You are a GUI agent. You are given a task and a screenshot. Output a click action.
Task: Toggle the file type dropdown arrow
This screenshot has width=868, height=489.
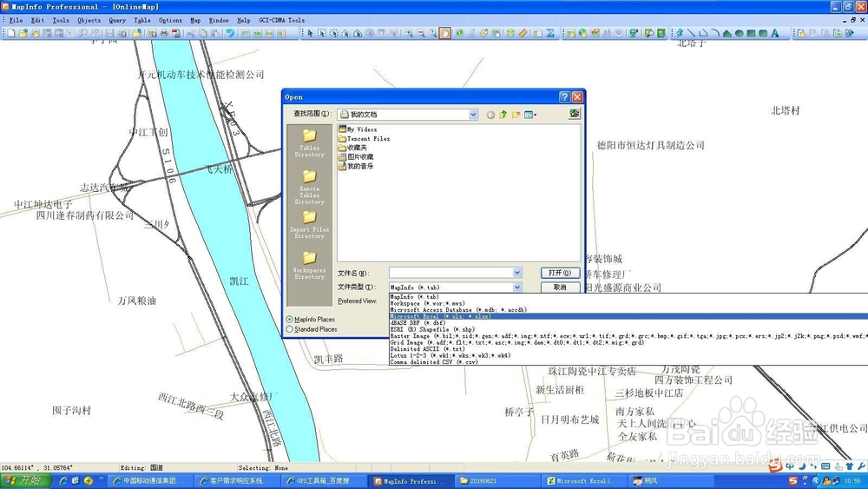coord(517,287)
